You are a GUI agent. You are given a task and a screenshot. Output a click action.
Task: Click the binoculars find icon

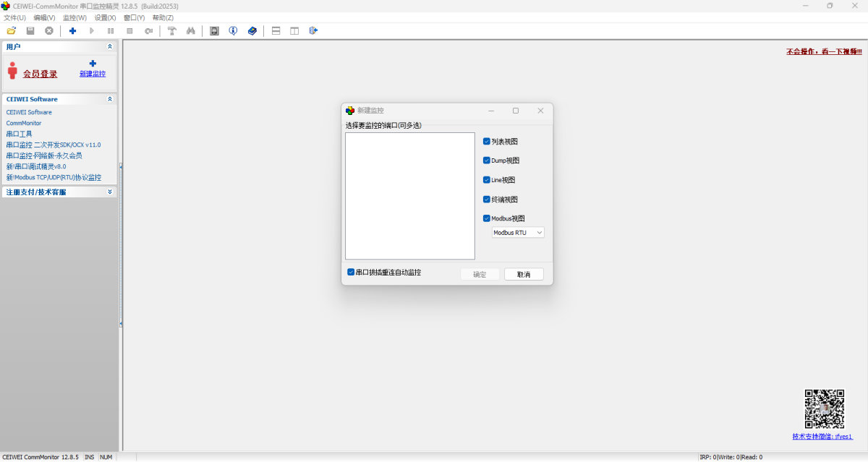(191, 31)
